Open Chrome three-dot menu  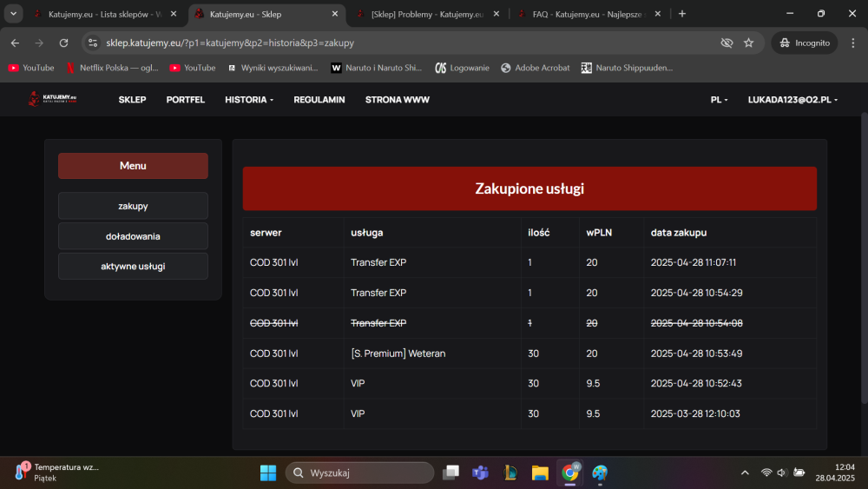tap(853, 43)
